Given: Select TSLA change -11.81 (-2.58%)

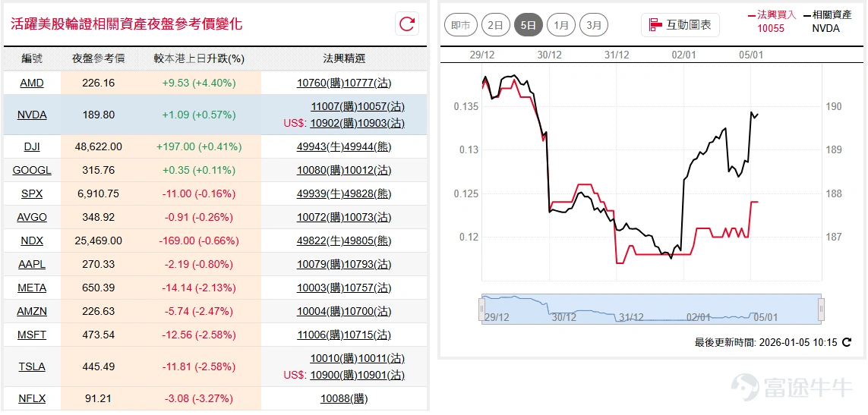Looking at the screenshot, I should pos(199,367).
